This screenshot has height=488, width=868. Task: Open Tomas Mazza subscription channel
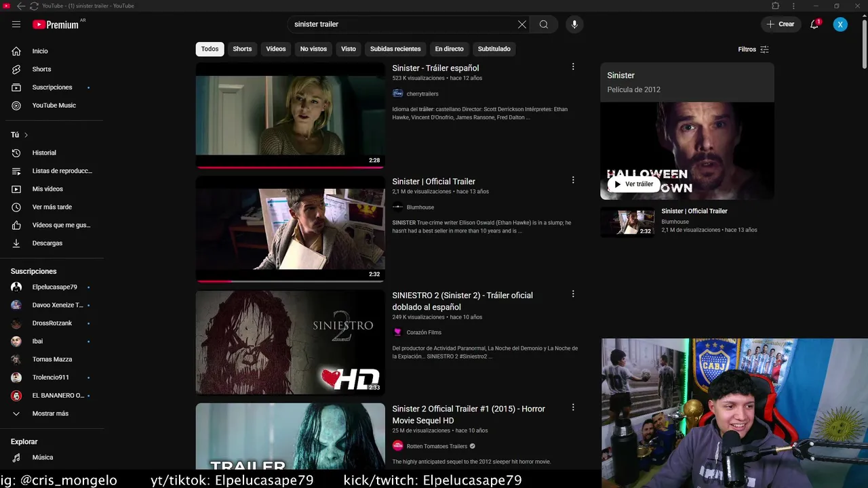pos(52,359)
